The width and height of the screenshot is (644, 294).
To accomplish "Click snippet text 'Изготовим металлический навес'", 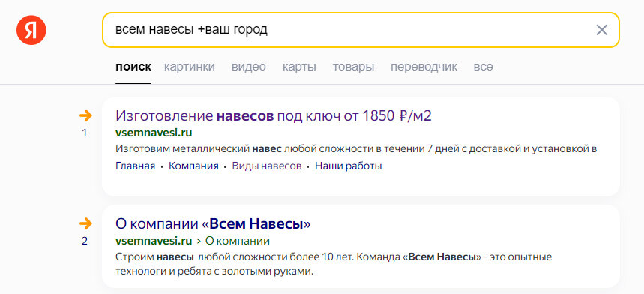I will (199, 149).
